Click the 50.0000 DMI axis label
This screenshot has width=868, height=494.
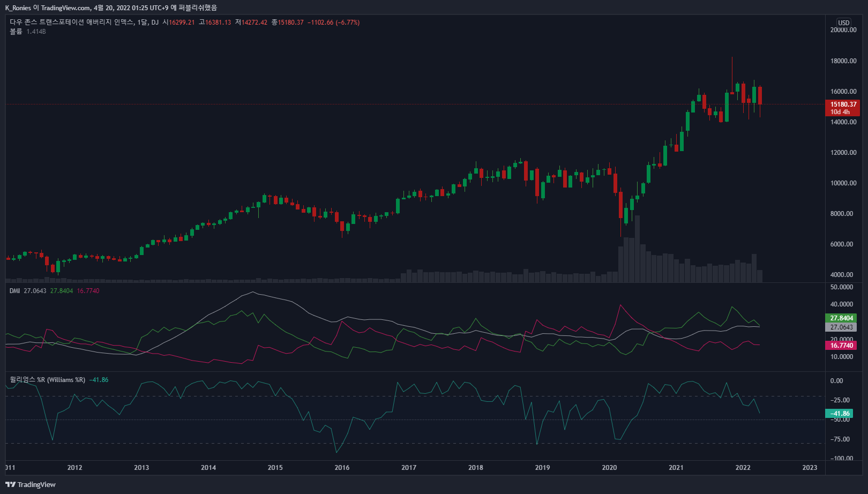click(x=842, y=287)
